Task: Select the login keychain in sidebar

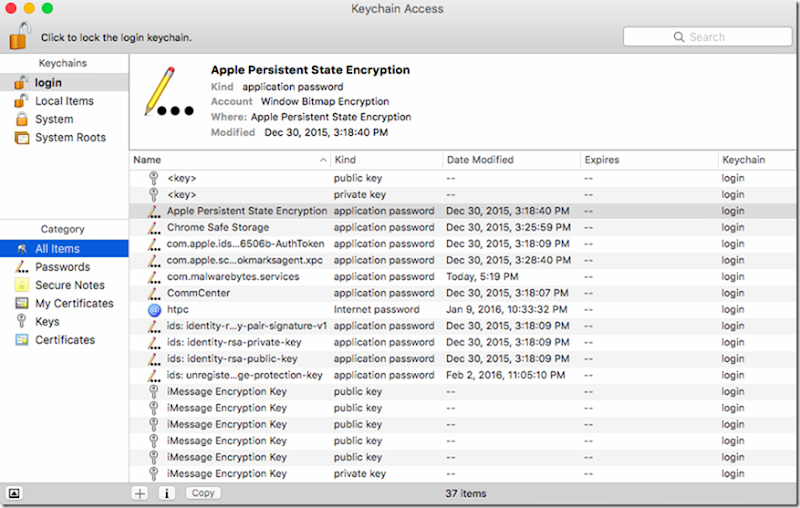Action: (64, 83)
